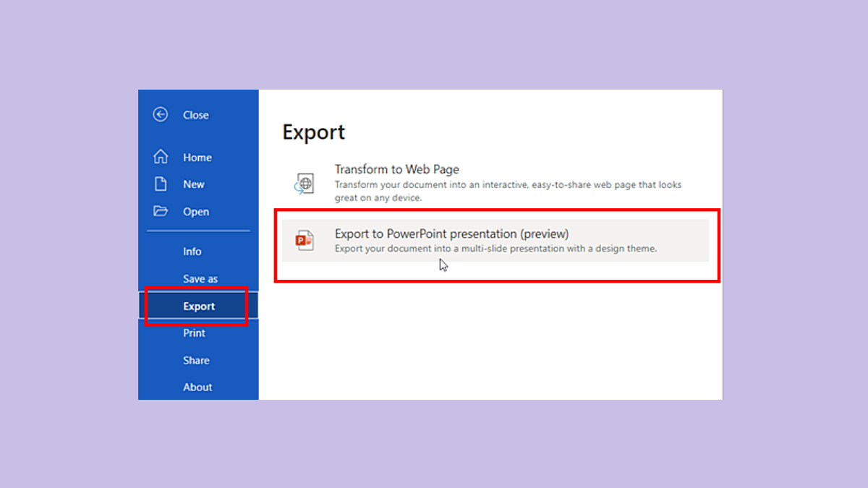This screenshot has width=868, height=488.
Task: Click the web page transform description text
Action: click(x=507, y=191)
